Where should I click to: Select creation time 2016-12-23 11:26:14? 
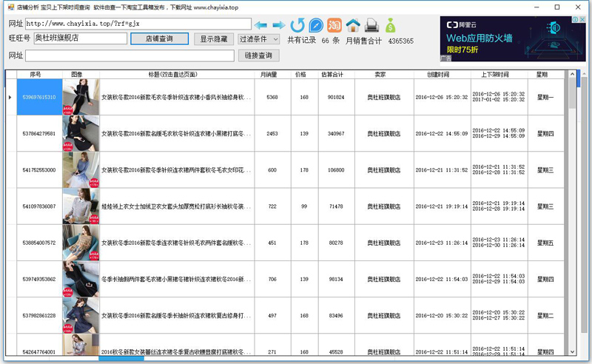tap(442, 243)
